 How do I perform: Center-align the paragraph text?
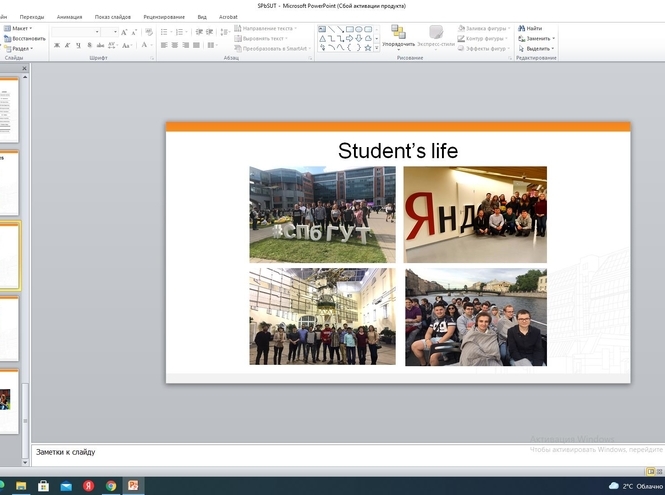(175, 46)
